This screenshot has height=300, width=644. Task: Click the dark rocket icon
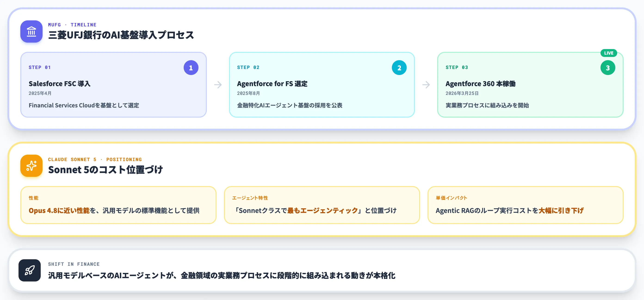click(30, 270)
